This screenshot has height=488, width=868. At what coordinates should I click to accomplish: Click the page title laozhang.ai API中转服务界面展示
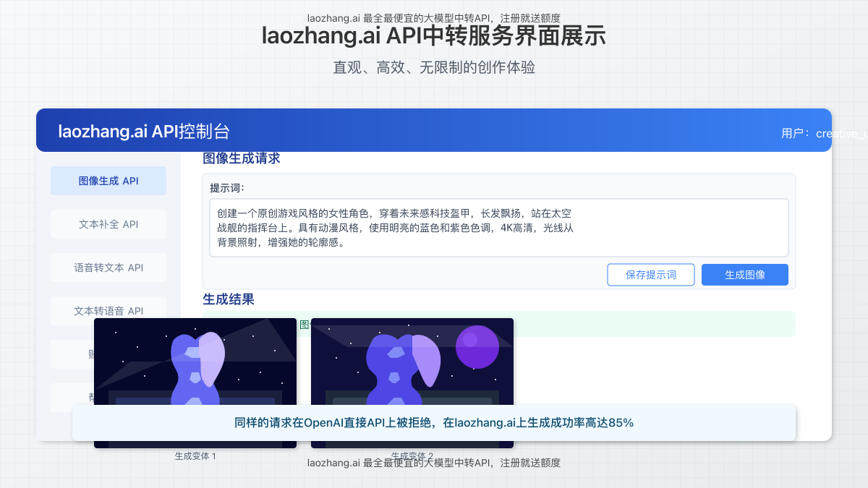[434, 36]
